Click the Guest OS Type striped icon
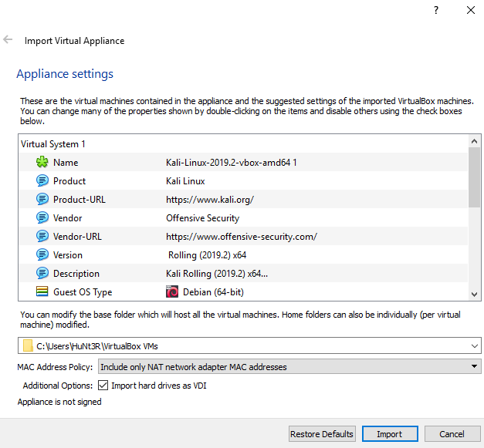Screen dimensions: 484x448 [42, 291]
